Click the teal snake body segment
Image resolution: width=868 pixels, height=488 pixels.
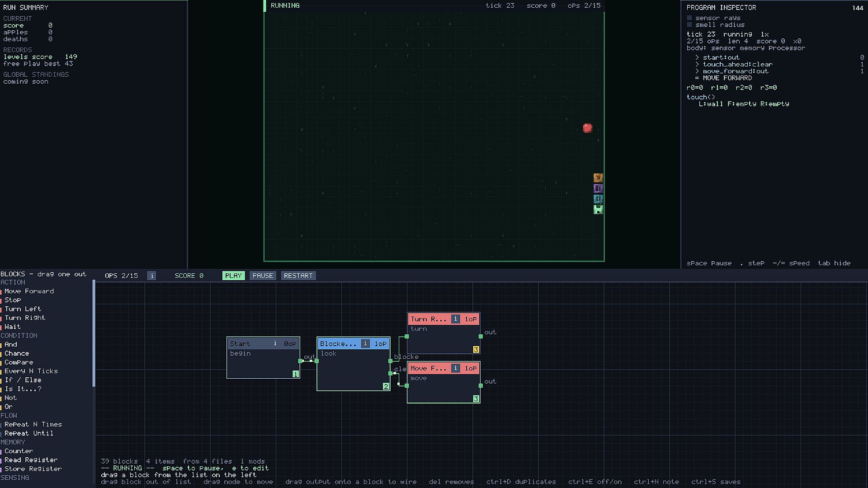point(598,199)
